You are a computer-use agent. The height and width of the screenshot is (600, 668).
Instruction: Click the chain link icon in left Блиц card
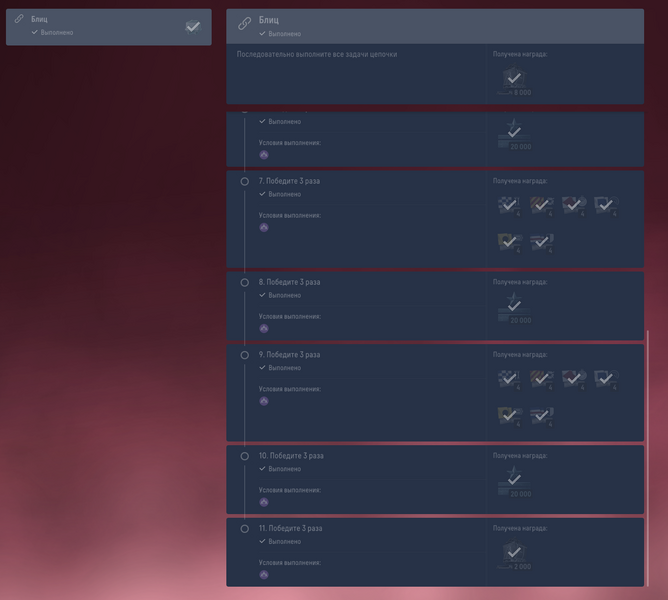(19, 19)
